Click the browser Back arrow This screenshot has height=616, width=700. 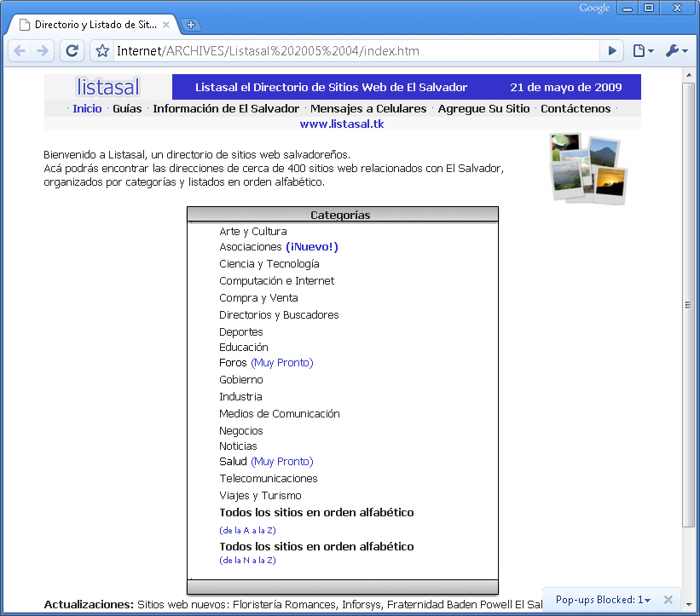(x=20, y=51)
